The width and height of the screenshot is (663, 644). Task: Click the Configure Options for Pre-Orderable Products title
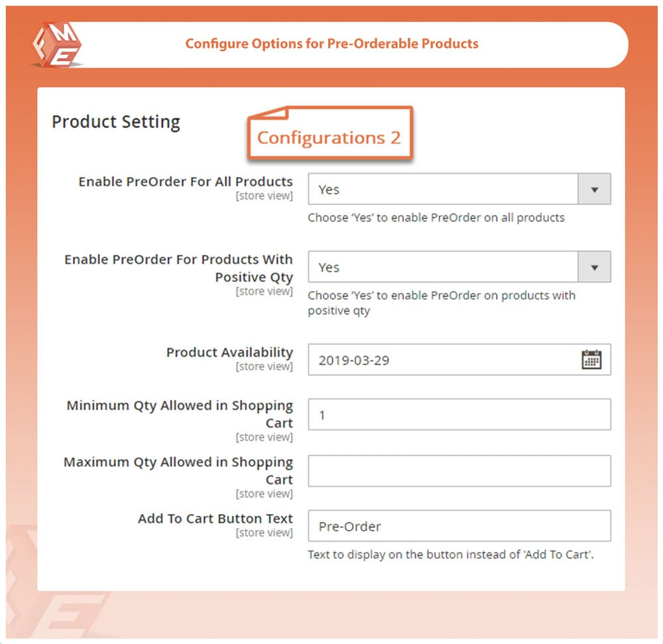coord(331,44)
